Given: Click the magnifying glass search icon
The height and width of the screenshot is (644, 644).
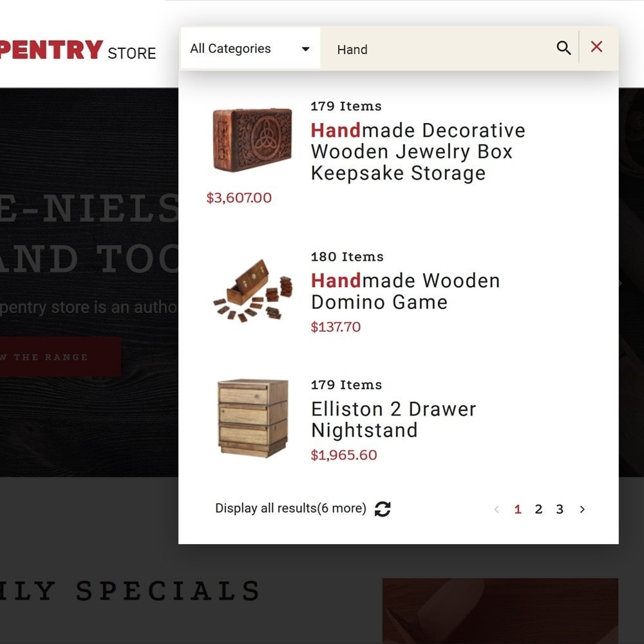Looking at the screenshot, I should [563, 48].
